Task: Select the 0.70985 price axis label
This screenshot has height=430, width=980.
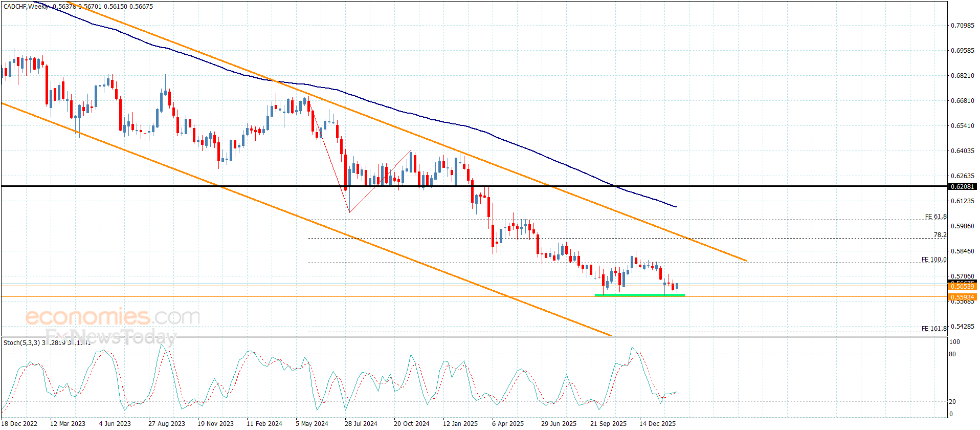Action: coord(962,26)
